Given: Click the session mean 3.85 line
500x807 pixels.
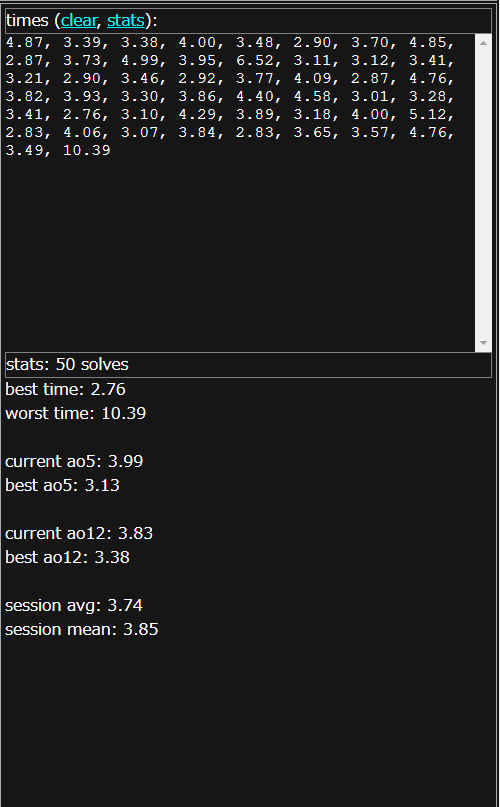Looking at the screenshot, I should click(81, 629).
